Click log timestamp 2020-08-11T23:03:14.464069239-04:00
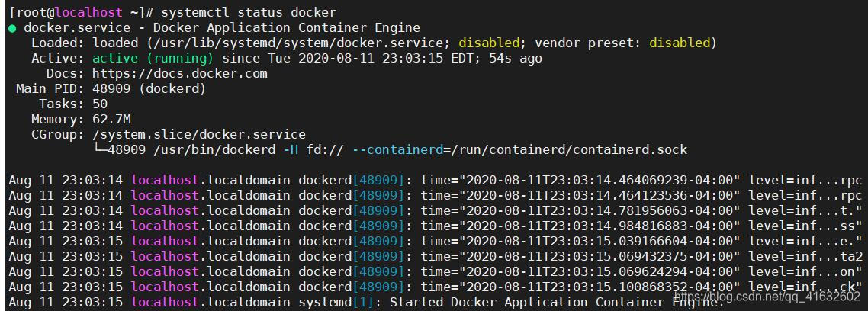 tap(599, 181)
